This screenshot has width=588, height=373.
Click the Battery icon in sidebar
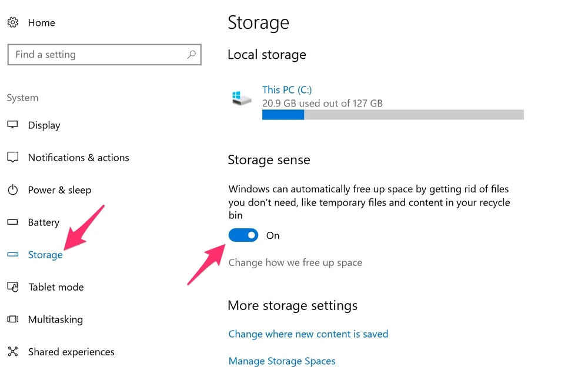click(x=12, y=222)
